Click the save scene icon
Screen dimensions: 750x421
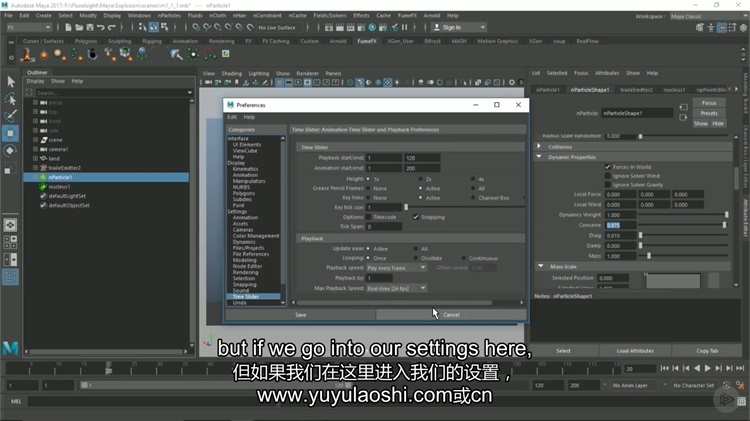[x=90, y=28]
